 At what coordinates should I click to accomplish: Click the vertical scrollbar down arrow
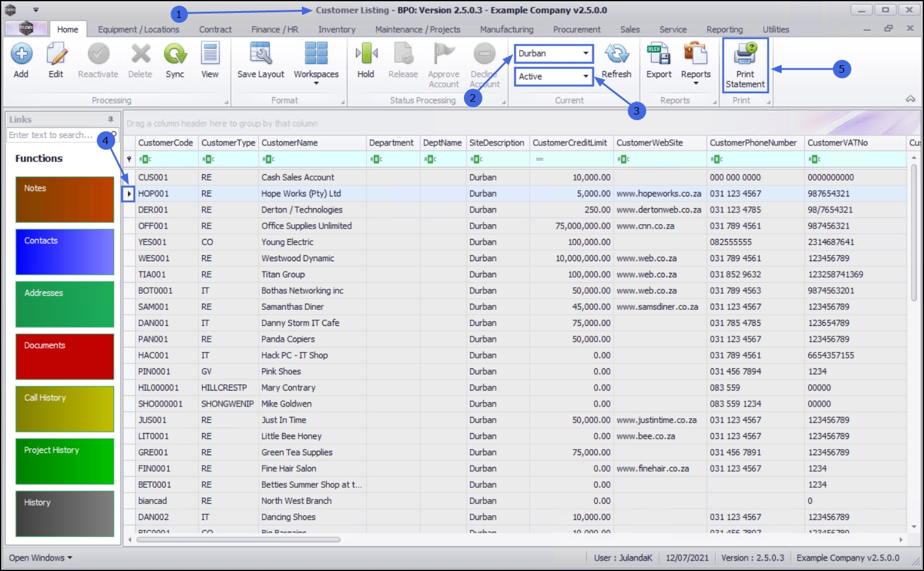coord(914,527)
